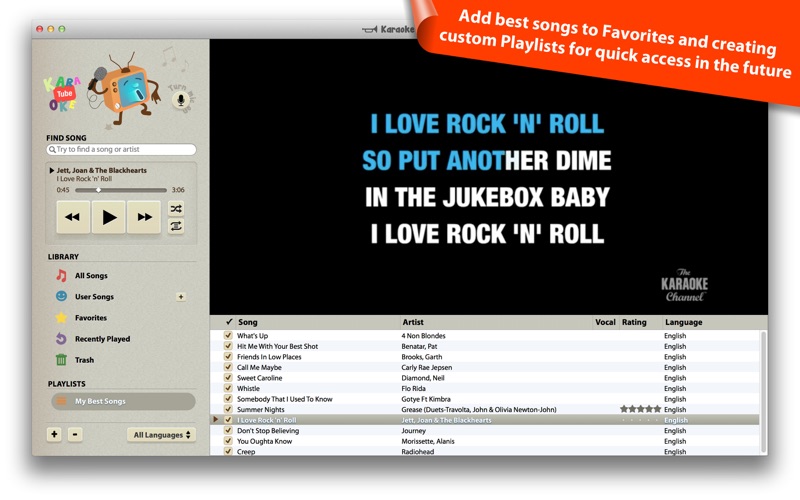Toggle repeat mode icon

(x=176, y=226)
